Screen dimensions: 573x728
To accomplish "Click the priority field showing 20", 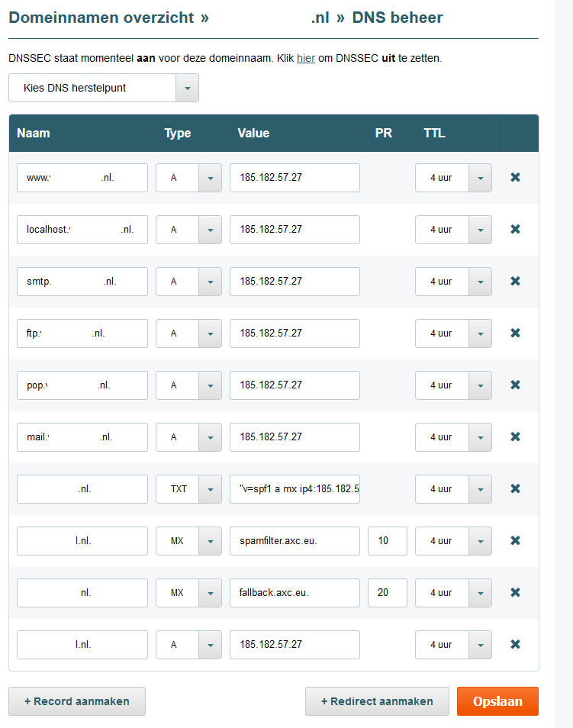I will coord(388,593).
